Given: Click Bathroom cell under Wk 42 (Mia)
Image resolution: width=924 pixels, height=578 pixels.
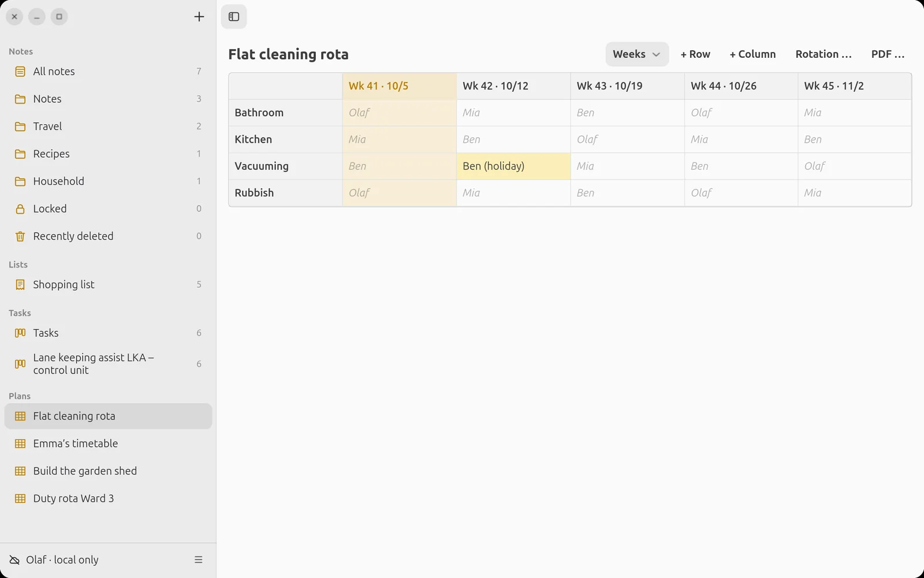Looking at the screenshot, I should pos(513,113).
